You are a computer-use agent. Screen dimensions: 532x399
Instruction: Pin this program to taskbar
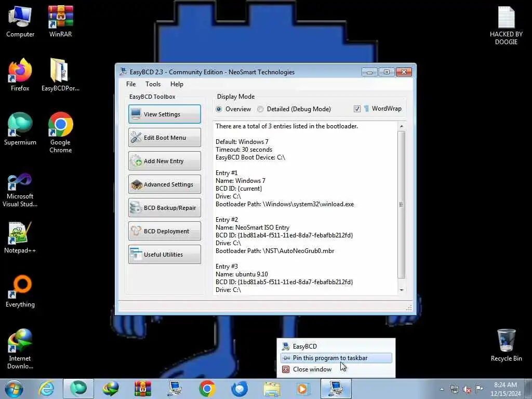pyautogui.click(x=336, y=358)
